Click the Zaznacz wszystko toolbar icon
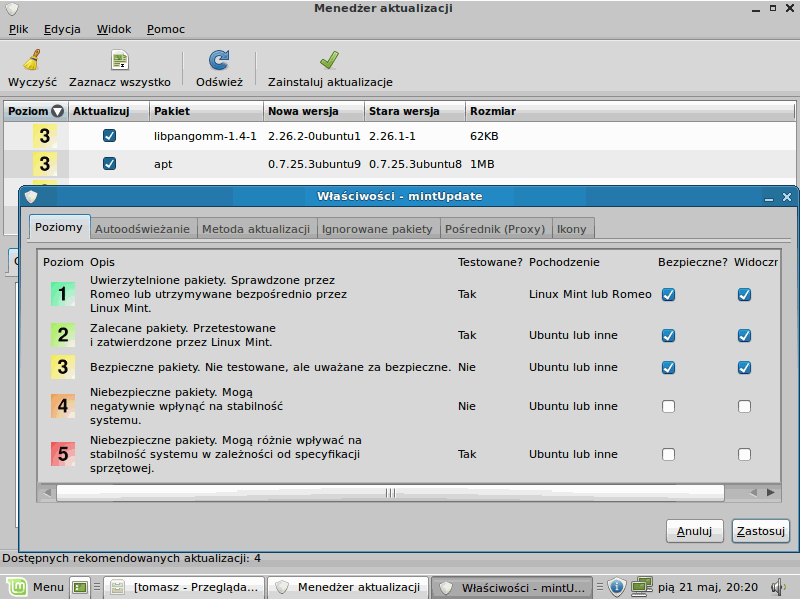The image size is (800, 599). tap(119, 60)
